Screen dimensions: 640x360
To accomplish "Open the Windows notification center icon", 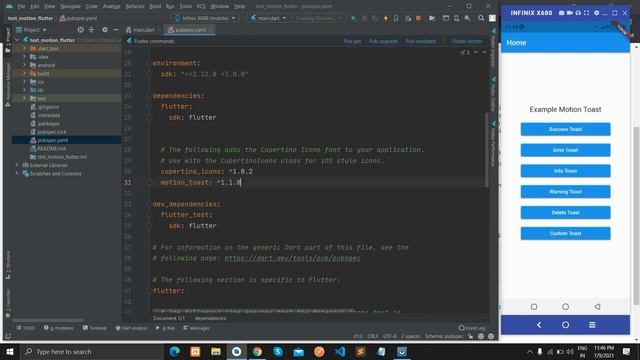I will [627, 351].
